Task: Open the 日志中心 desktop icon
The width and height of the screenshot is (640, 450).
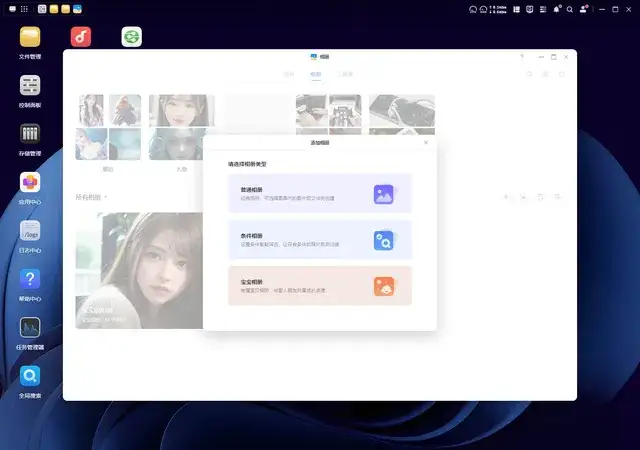Action: [30, 231]
